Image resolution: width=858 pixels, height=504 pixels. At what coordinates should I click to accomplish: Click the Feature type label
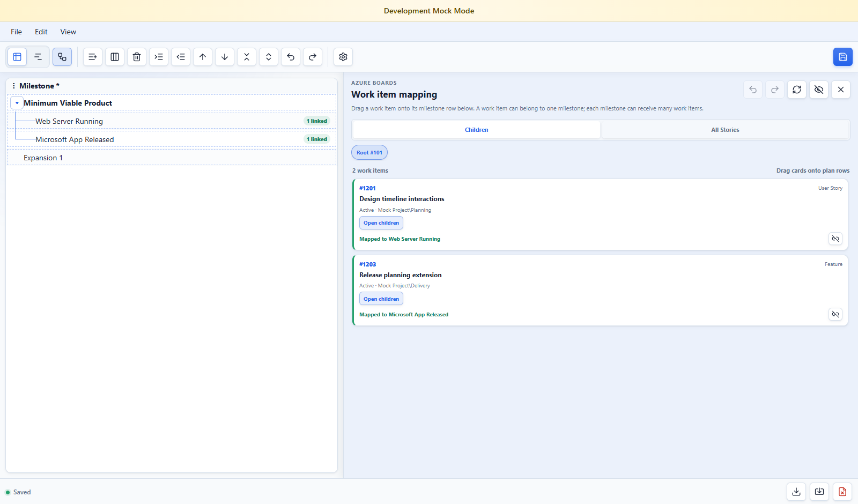833,264
